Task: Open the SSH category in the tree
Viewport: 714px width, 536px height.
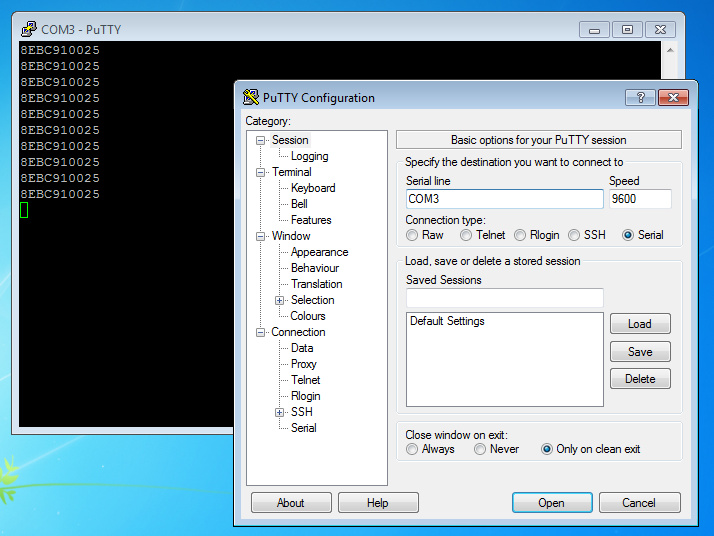Action: pos(302,412)
